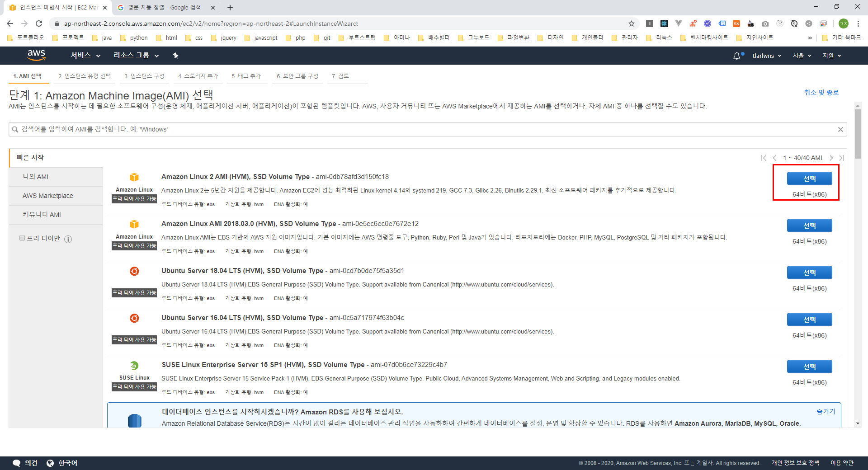
Task: Switch to step 7 검토 tab
Action: click(x=340, y=76)
